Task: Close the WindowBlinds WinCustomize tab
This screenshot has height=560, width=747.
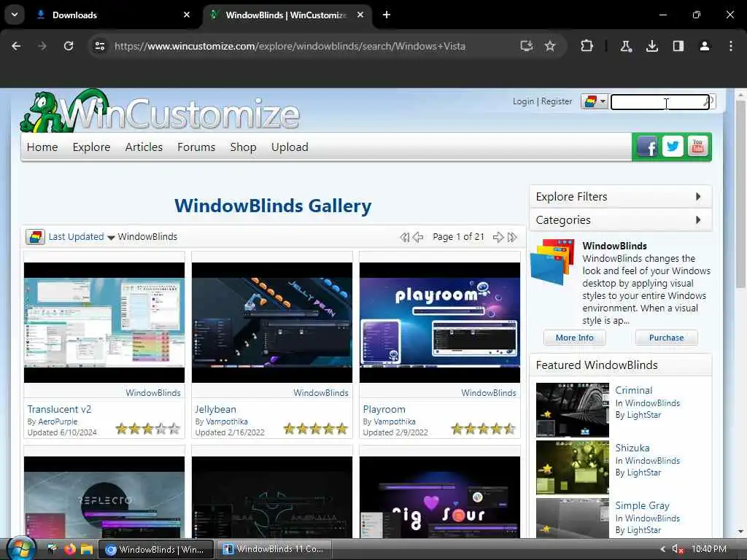Action: [x=360, y=15]
